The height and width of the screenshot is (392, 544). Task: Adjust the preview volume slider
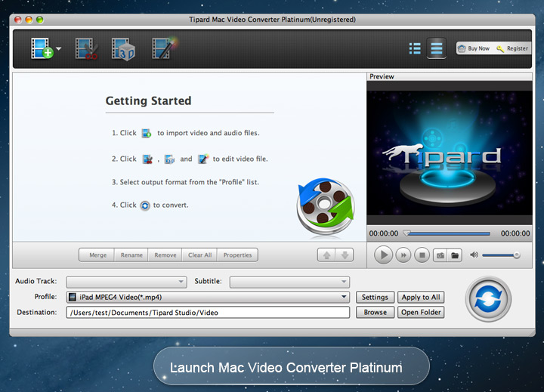tap(501, 255)
